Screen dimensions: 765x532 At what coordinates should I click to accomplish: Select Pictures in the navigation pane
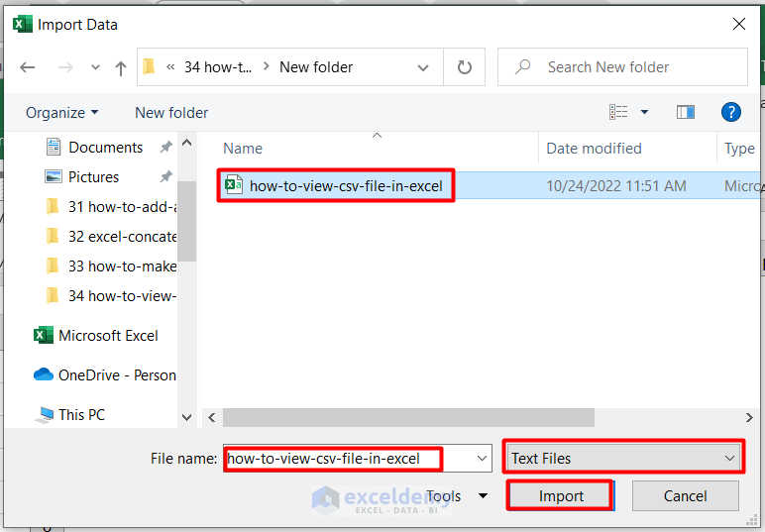point(94,177)
